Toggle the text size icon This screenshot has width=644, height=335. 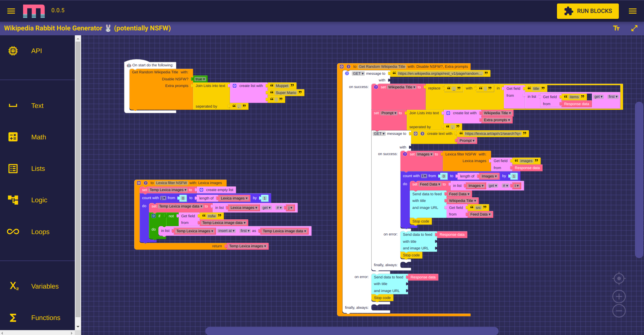616,28
